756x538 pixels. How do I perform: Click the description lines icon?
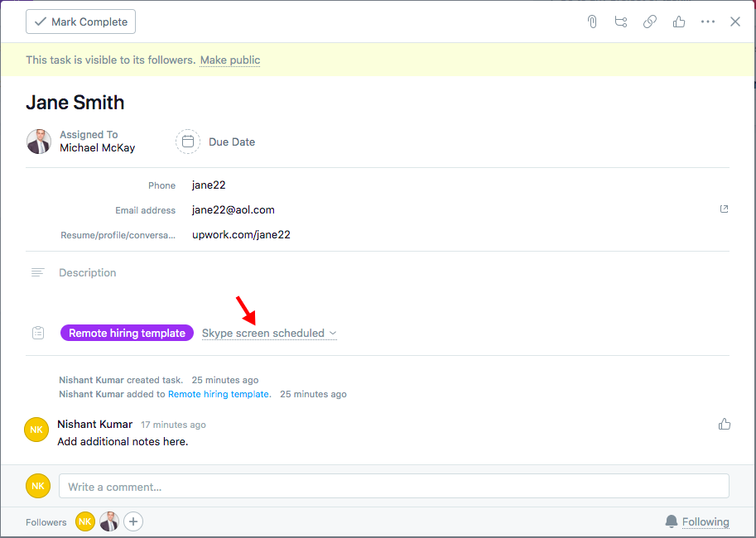(37, 273)
